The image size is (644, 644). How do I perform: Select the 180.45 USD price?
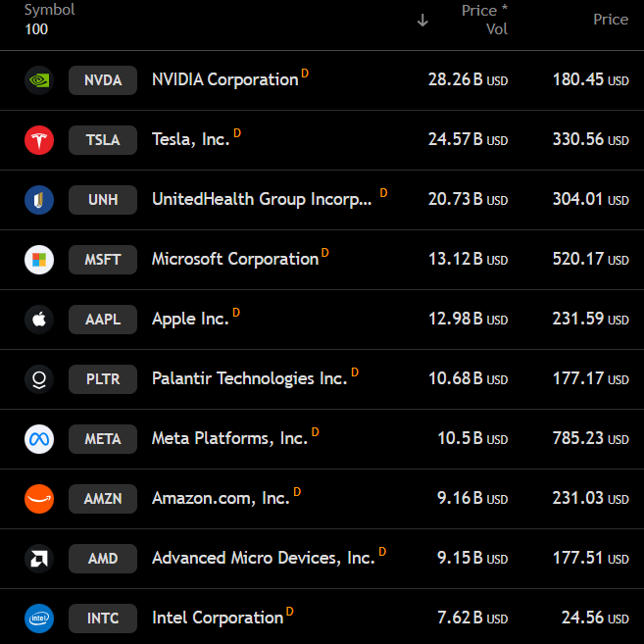click(x=591, y=80)
